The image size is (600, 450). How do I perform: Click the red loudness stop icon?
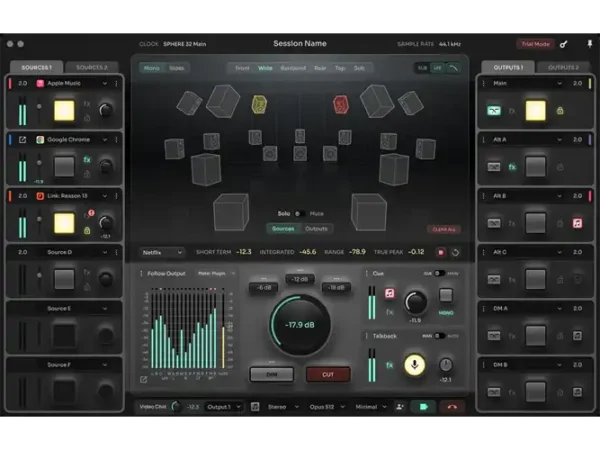point(441,252)
